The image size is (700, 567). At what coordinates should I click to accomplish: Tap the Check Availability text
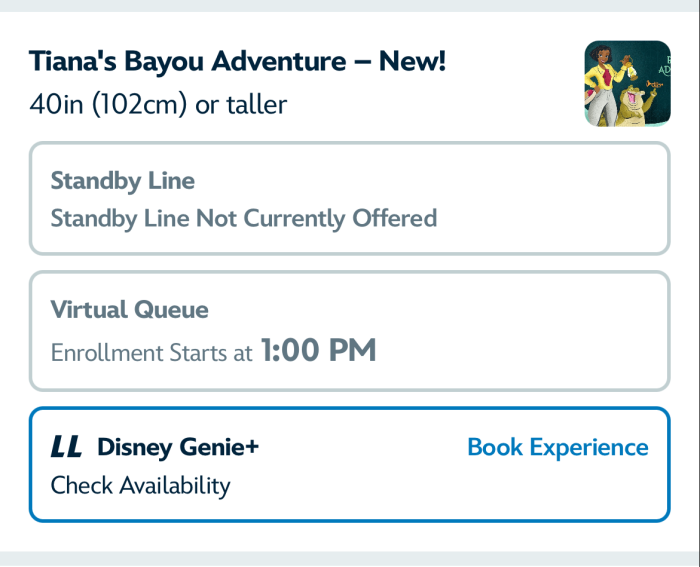(140, 485)
